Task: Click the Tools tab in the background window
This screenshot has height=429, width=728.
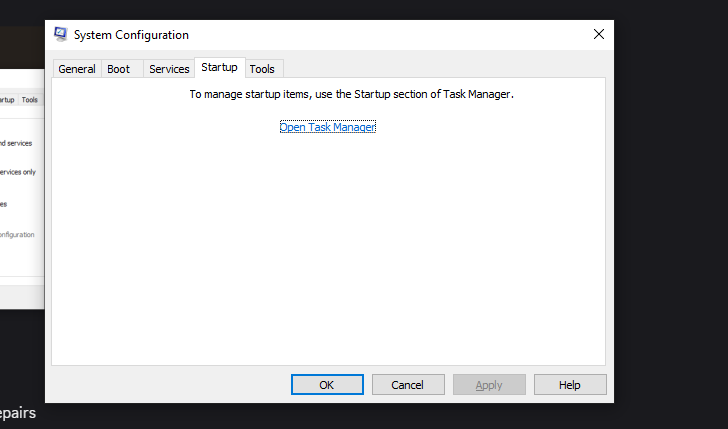Action: coord(30,100)
